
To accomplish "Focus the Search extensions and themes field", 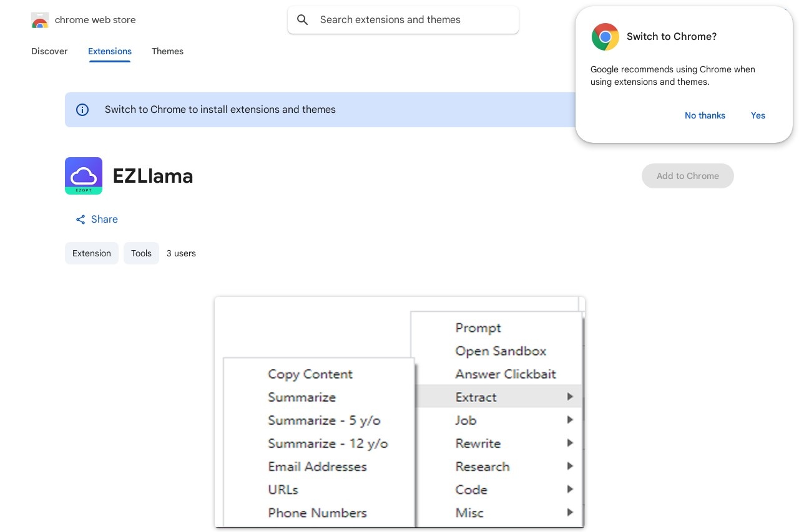I will click(403, 20).
